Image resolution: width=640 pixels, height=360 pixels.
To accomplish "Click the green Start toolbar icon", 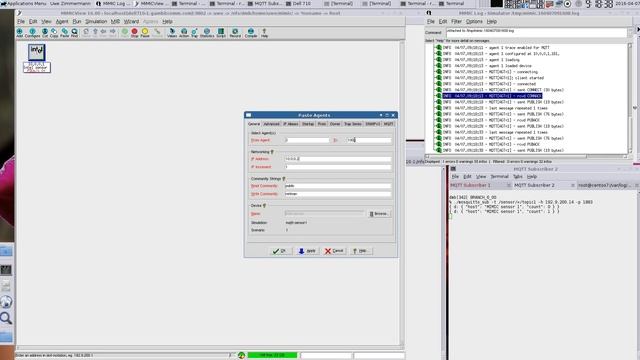I will pos(124,33).
